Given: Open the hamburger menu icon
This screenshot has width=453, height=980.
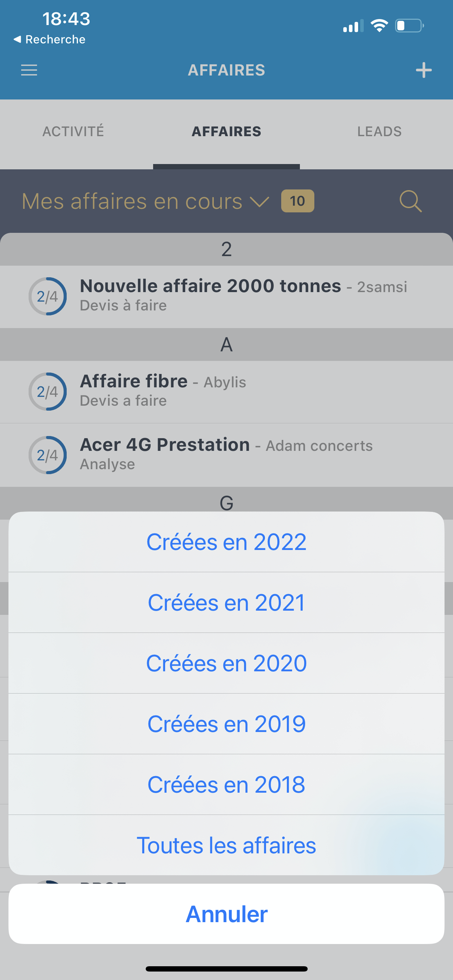Looking at the screenshot, I should coord(29,70).
